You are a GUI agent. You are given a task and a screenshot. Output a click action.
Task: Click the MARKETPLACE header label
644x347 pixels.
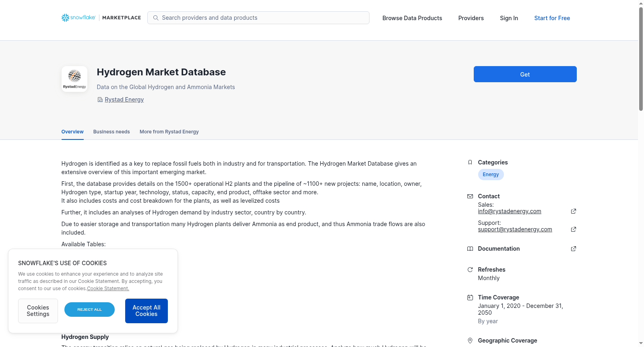pyautogui.click(x=122, y=18)
